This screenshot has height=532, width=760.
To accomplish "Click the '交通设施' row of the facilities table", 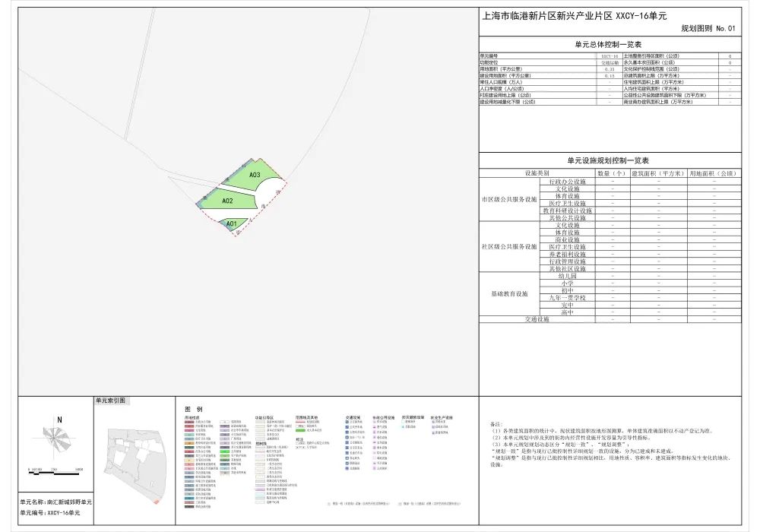I will click(610, 320).
